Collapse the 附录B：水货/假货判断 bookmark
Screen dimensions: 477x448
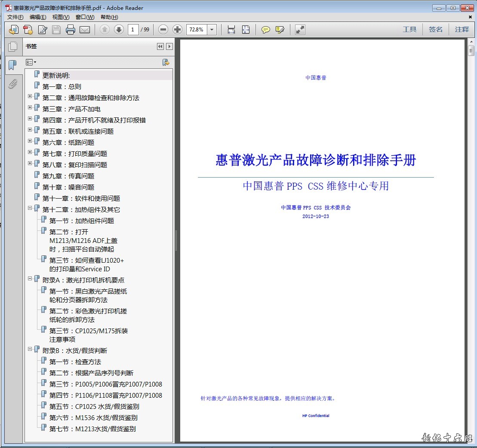(x=30, y=349)
